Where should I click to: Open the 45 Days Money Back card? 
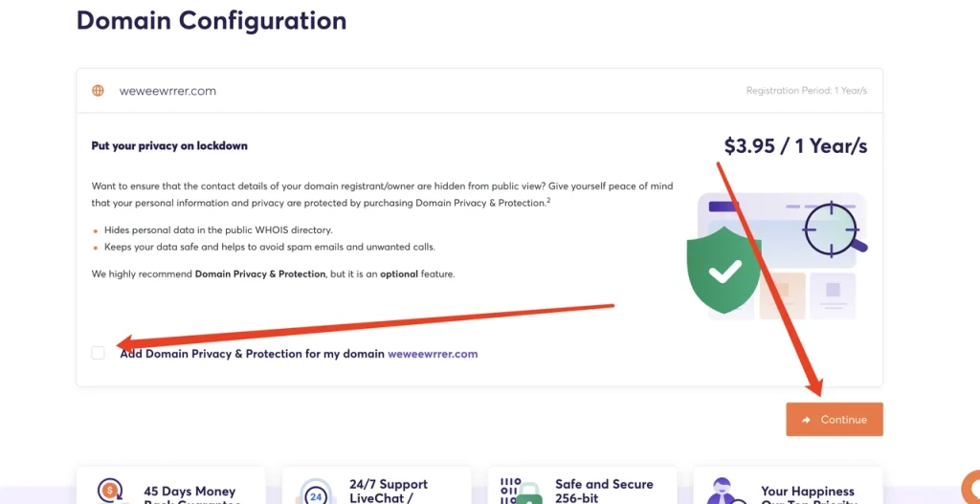click(x=170, y=485)
